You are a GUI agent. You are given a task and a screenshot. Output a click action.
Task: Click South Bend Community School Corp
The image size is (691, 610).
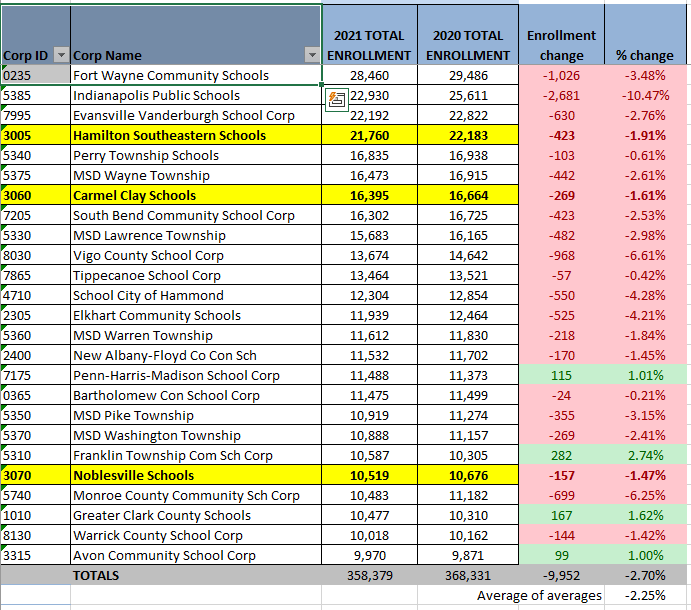[196, 215]
